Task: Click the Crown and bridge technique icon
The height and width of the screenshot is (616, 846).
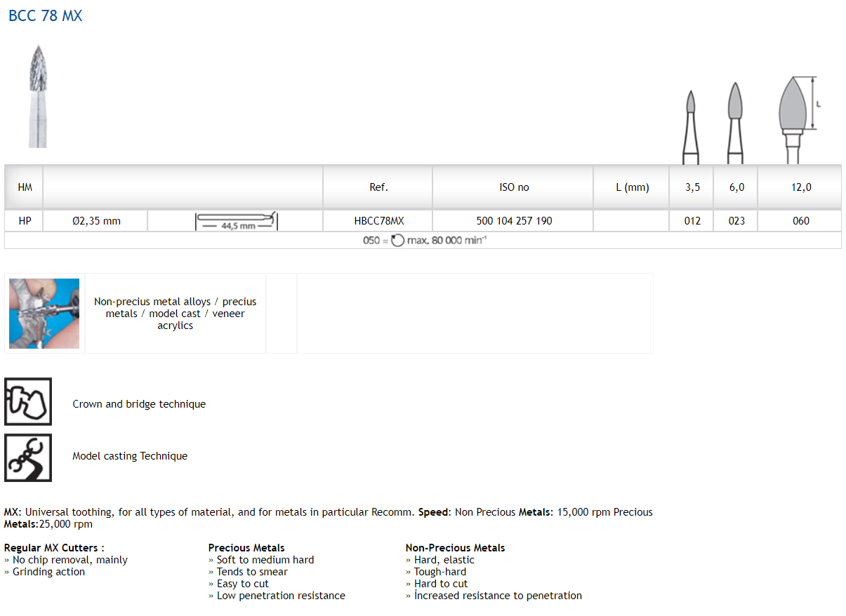Action: (x=28, y=402)
